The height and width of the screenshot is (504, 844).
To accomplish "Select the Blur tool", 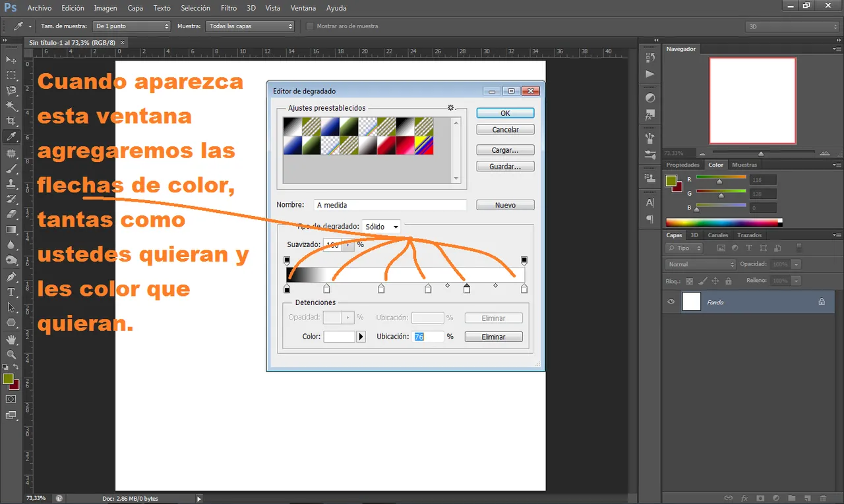I will point(11,245).
